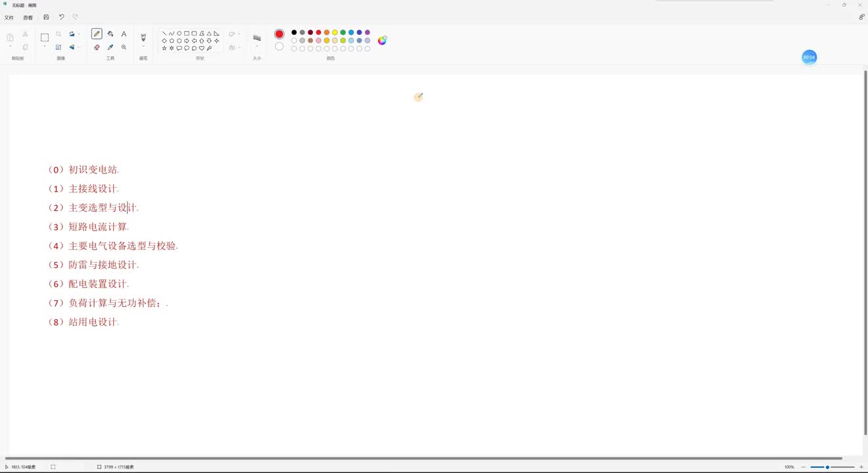The width and height of the screenshot is (868, 473).
Task: Click the zoom in plus button
Action: [861, 467]
